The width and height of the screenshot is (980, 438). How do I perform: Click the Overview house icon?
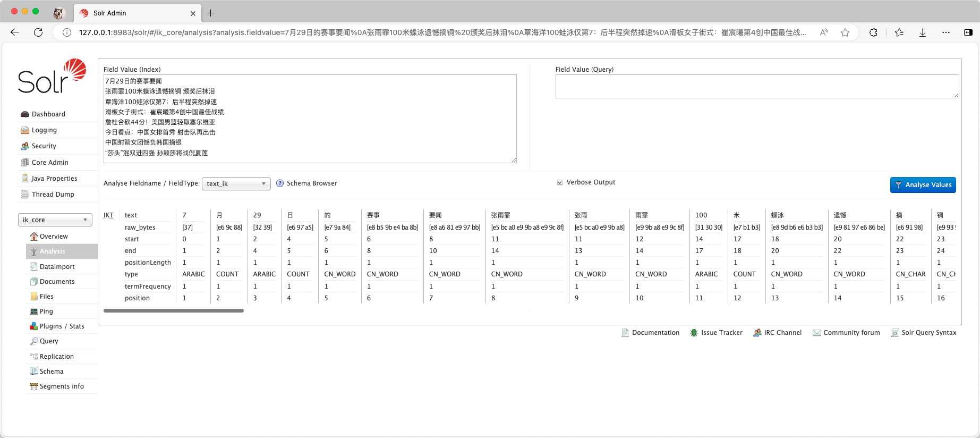click(x=34, y=237)
